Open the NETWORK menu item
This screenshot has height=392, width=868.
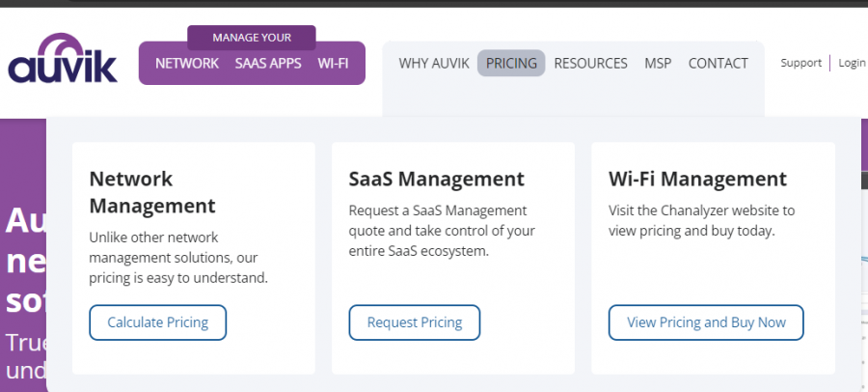(x=187, y=63)
